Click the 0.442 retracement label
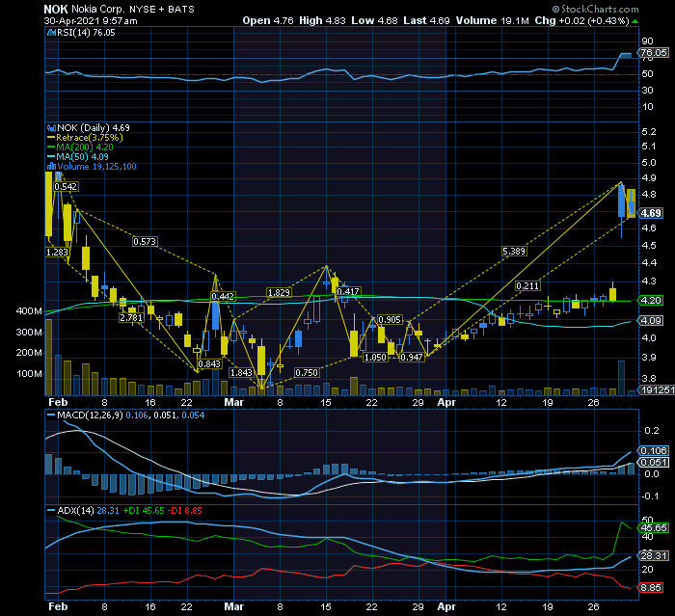The image size is (675, 616). [x=223, y=296]
